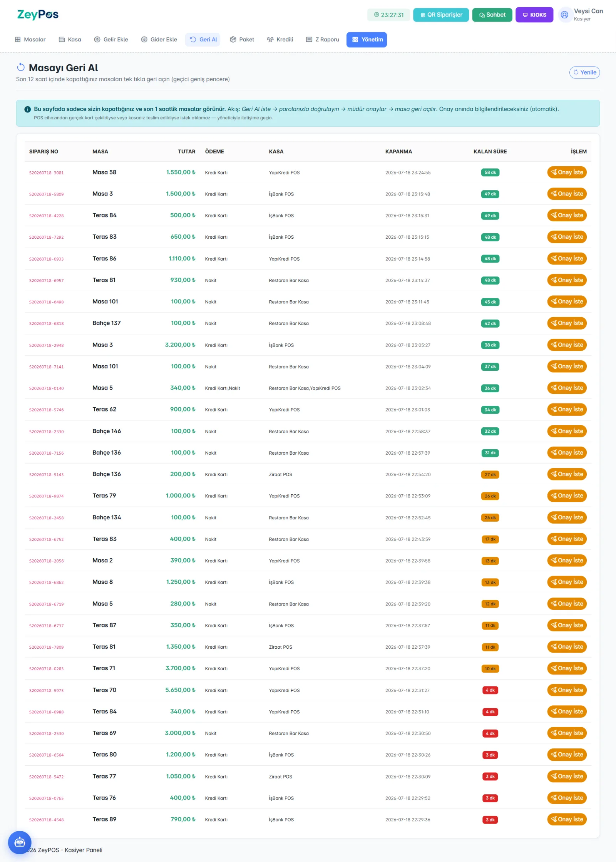
Task: Refresh the list with Yenile
Action: (x=584, y=72)
